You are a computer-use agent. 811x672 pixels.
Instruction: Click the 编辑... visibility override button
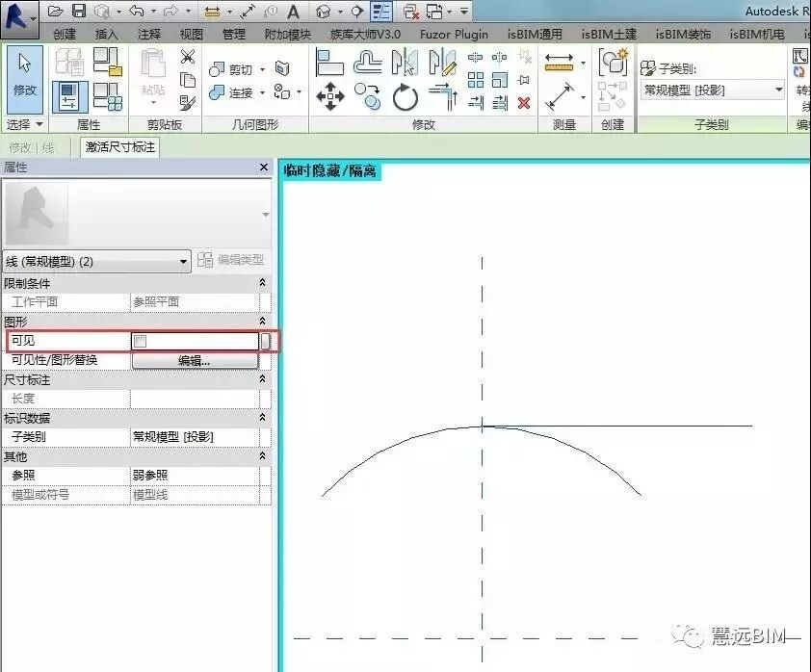195,360
